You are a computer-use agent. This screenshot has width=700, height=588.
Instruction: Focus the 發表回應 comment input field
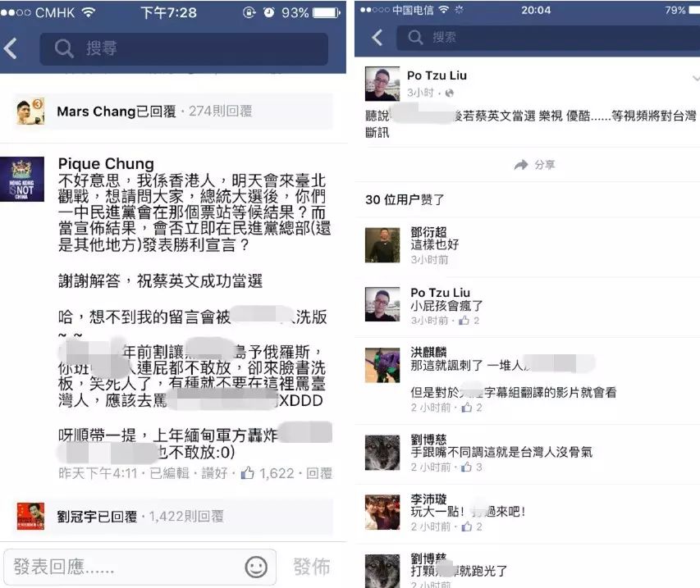click(140, 567)
